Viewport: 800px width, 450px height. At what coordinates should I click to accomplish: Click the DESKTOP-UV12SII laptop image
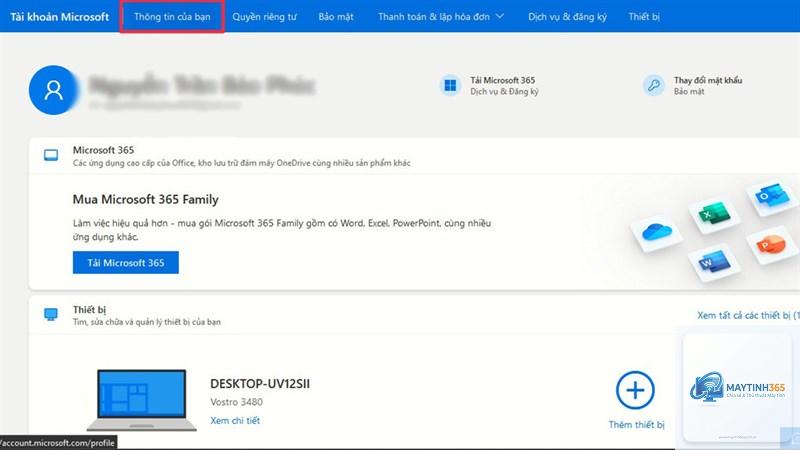tap(141, 400)
